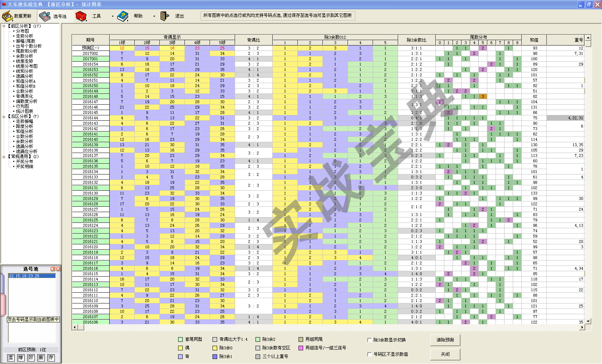Select 出号个数分析 in the tree
Image resolution: width=602 pixels, height=364 pixels.
click(29, 46)
